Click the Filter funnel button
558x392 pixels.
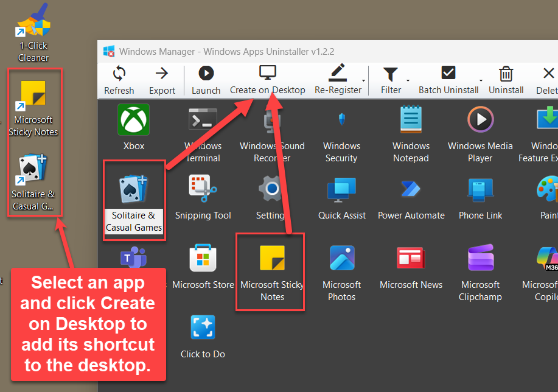tap(391, 80)
